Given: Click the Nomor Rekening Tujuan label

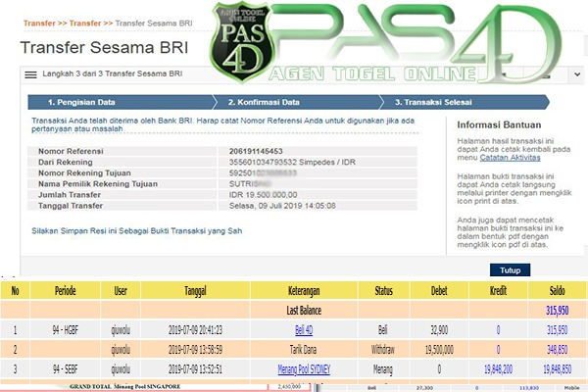Looking at the screenshot, I should click(84, 172).
